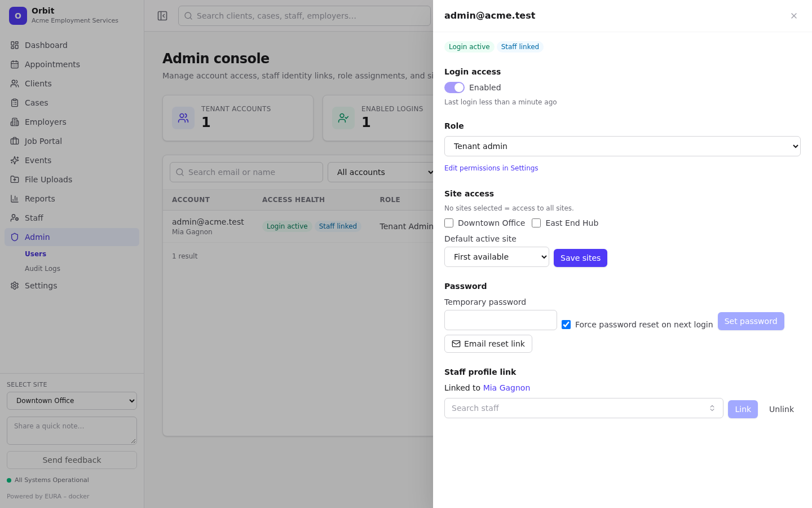Expand the Search staff combo box
The height and width of the screenshot is (508, 812).
[584, 408]
